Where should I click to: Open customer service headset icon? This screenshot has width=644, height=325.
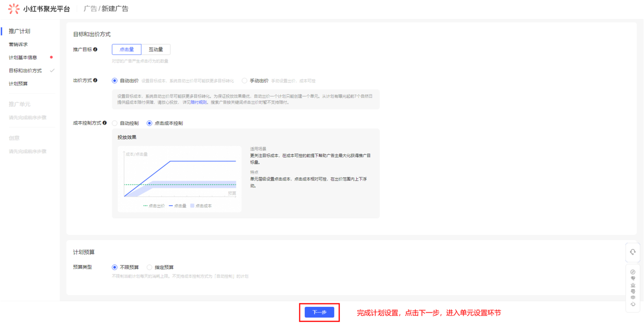pos(633,252)
